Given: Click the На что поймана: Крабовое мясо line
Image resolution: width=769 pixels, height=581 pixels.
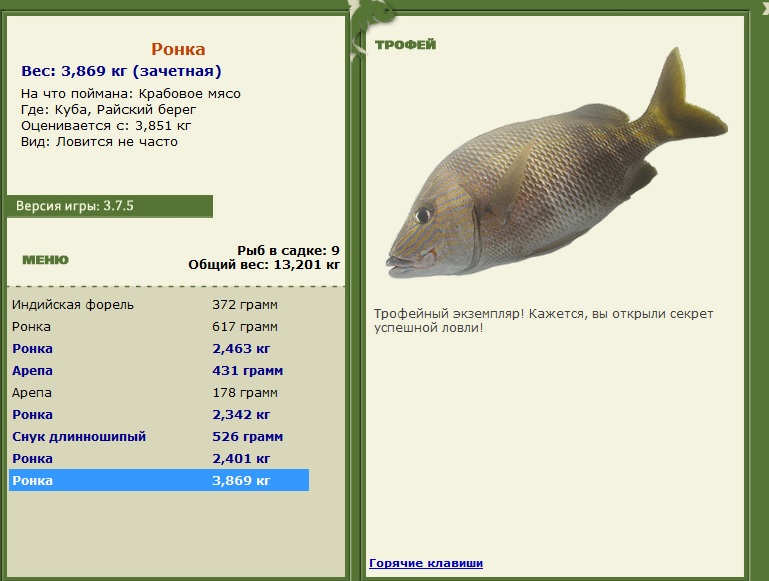Looking at the screenshot, I should pos(130,94).
